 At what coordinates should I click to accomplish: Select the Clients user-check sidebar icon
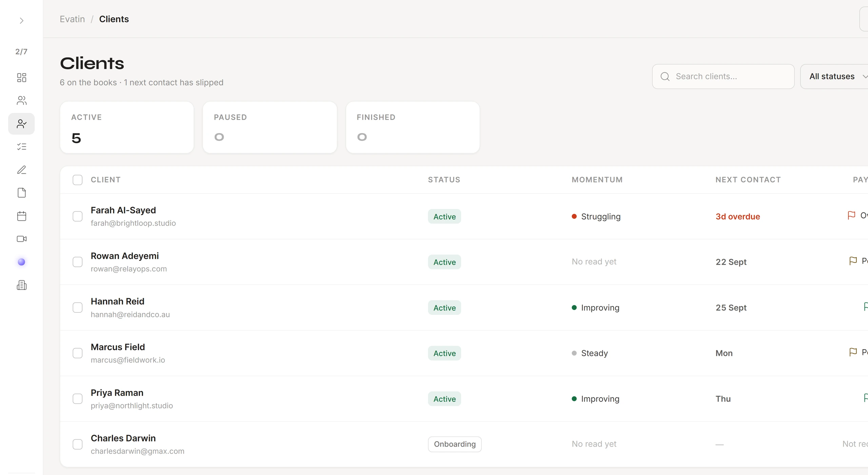pos(21,123)
